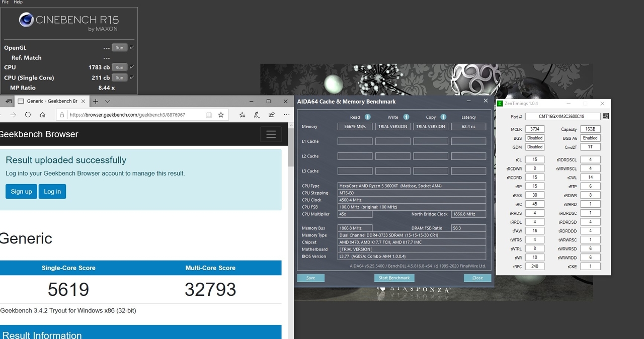
Task: Click the Write info icon in AIDA64
Action: click(x=406, y=117)
